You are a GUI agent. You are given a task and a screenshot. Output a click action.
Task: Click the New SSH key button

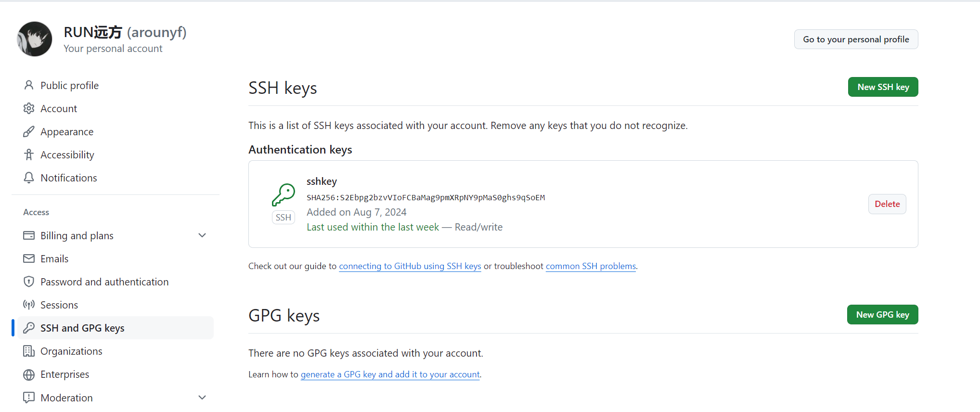click(x=883, y=87)
